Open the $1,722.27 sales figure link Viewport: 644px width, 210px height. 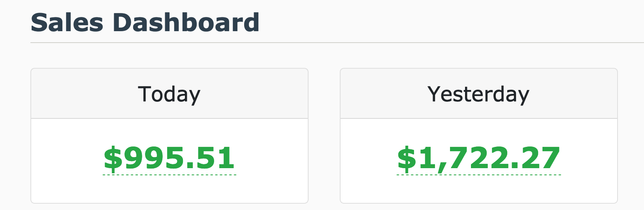tap(478, 158)
